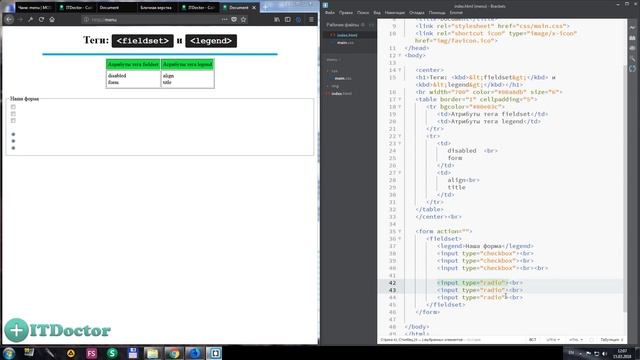Open file explorer folder on taskbar
The height and width of the screenshot is (360, 640).
tap(153, 353)
